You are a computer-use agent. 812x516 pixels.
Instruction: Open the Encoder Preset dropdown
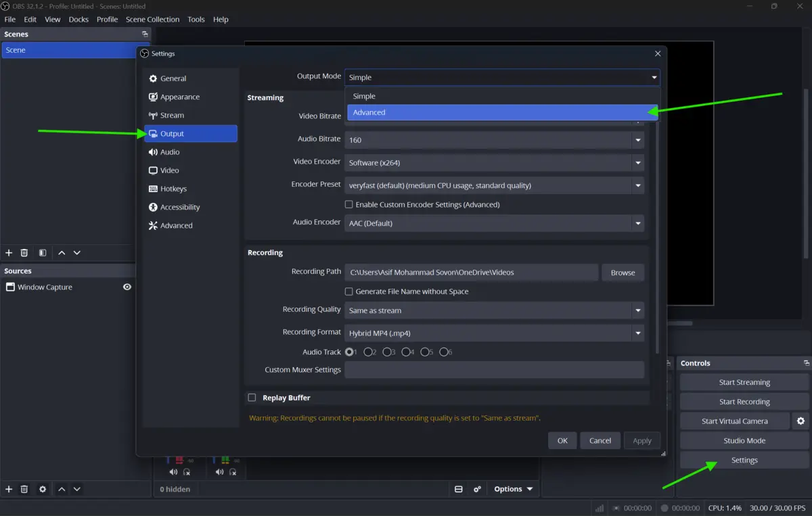(x=494, y=185)
